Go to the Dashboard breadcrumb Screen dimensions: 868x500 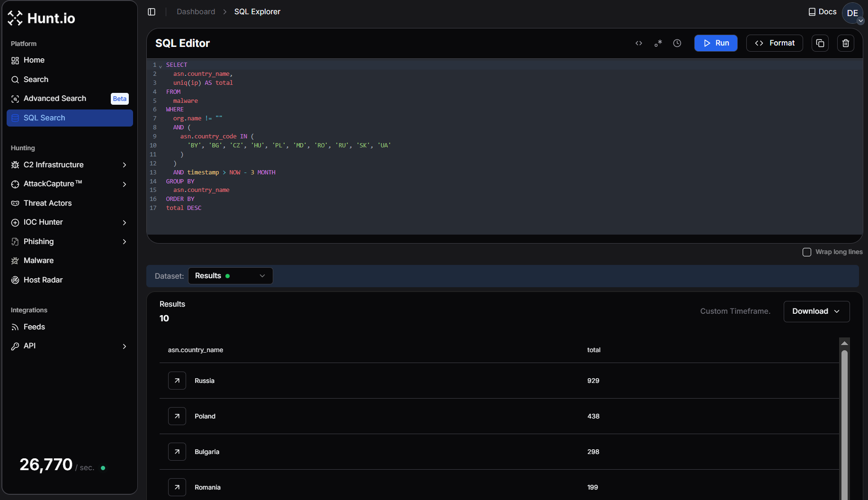pos(196,11)
